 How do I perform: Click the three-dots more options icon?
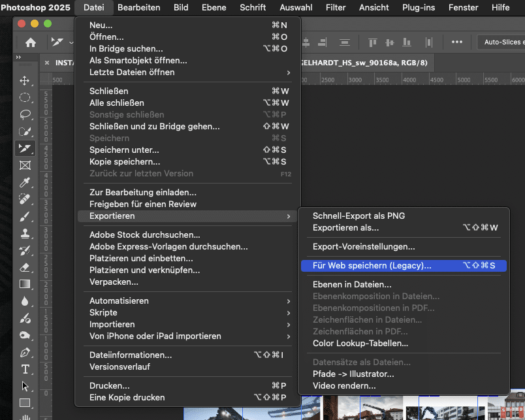click(x=456, y=42)
